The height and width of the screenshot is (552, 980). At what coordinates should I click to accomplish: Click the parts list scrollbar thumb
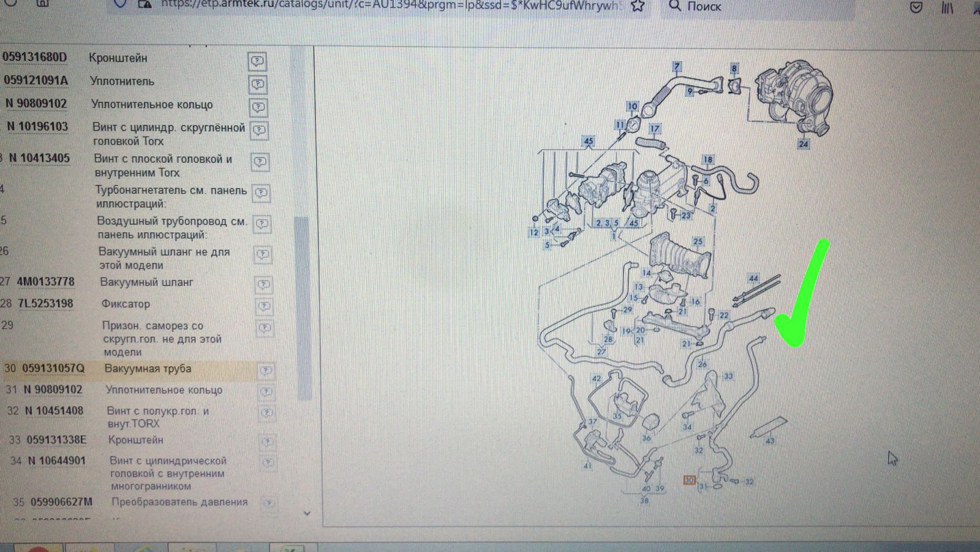pyautogui.click(x=301, y=306)
